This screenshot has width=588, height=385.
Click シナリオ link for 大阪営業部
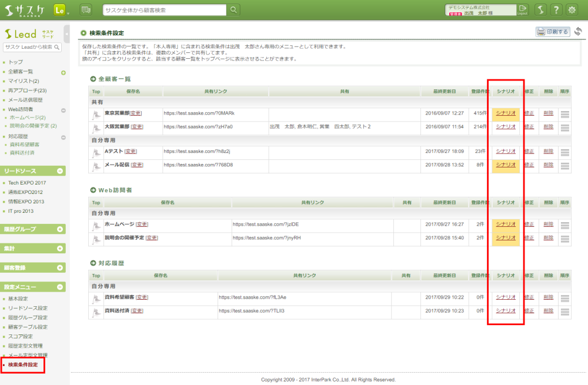point(506,126)
